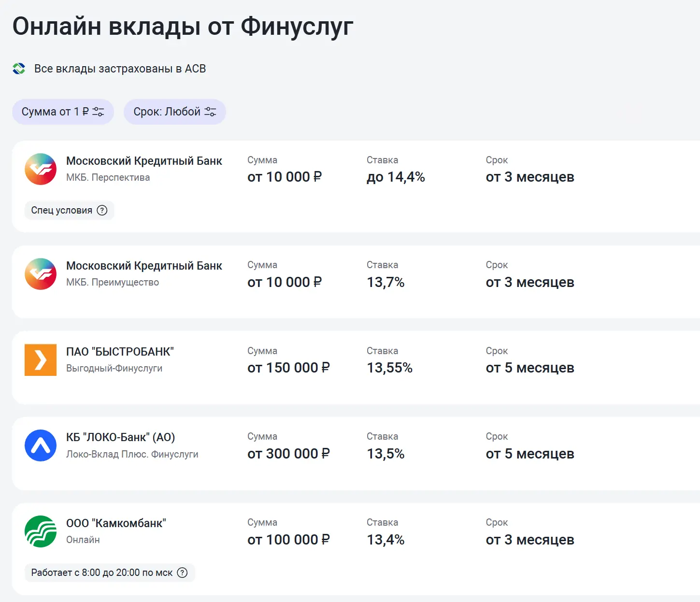
Task: Click the '13,55%' rate value
Action: click(x=389, y=368)
